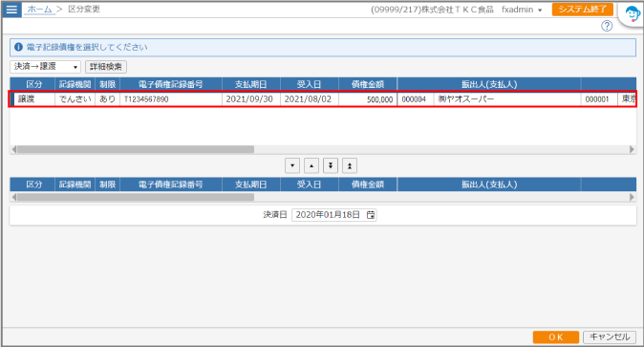
Task: Click the でんさい cell
Action: (x=75, y=99)
